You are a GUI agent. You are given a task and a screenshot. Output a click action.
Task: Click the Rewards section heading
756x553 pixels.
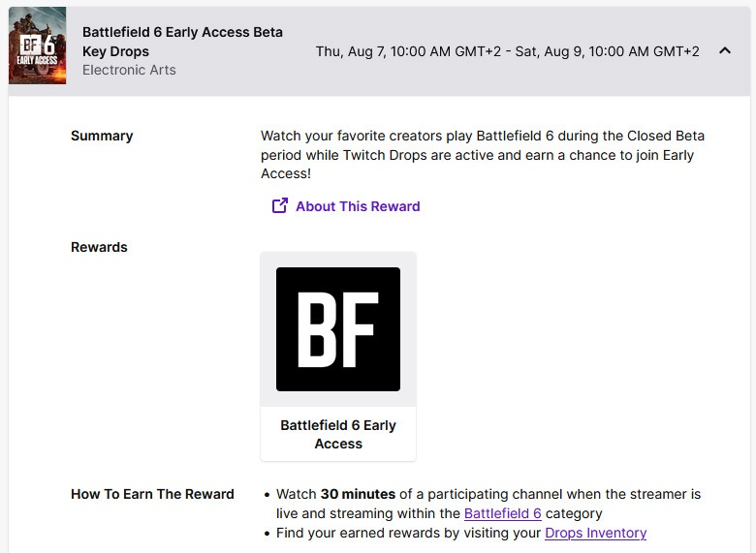(99, 247)
